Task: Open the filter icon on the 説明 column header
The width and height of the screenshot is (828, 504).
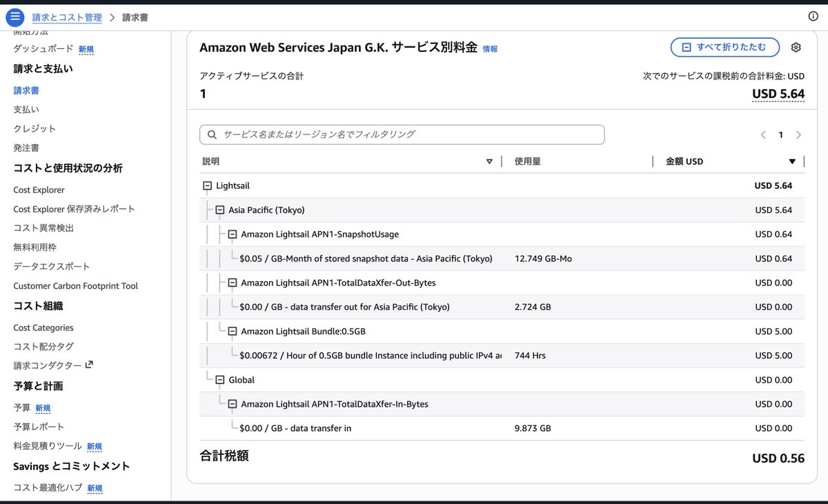Action: point(490,161)
